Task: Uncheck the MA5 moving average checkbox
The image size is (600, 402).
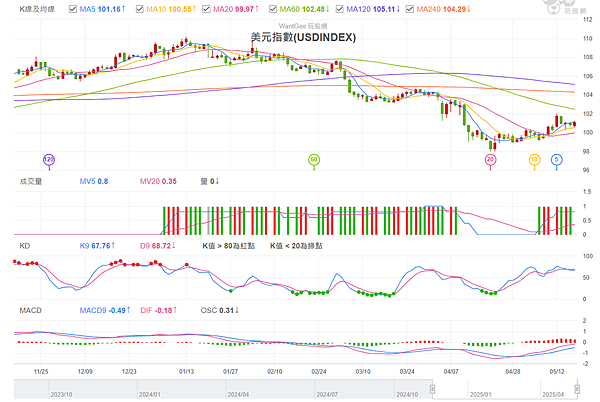Action: [x=73, y=9]
